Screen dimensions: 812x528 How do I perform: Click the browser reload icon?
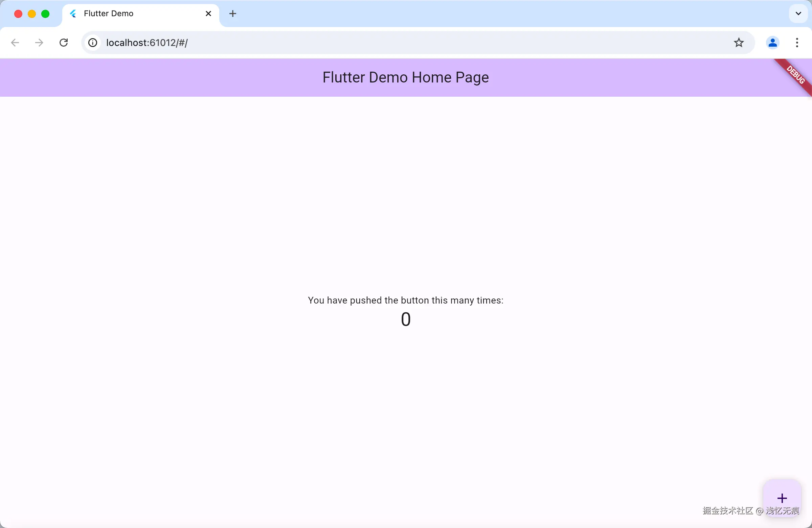(64, 43)
